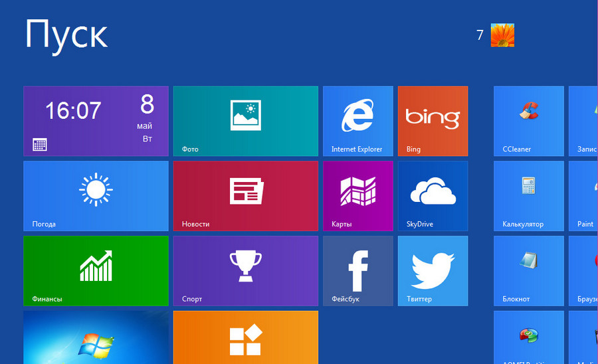Launch CCleaner from the Start screen
Screen dimensions: 598x364
[528, 121]
